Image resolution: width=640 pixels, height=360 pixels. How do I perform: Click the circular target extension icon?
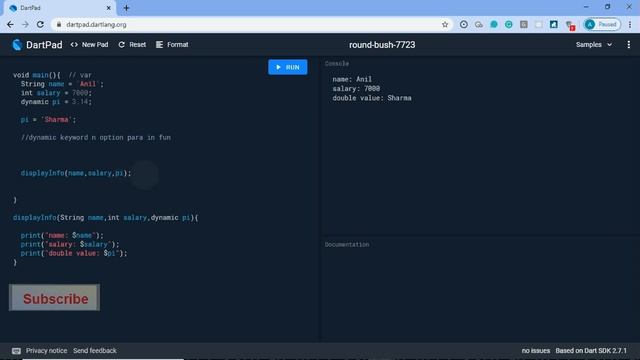(464, 24)
